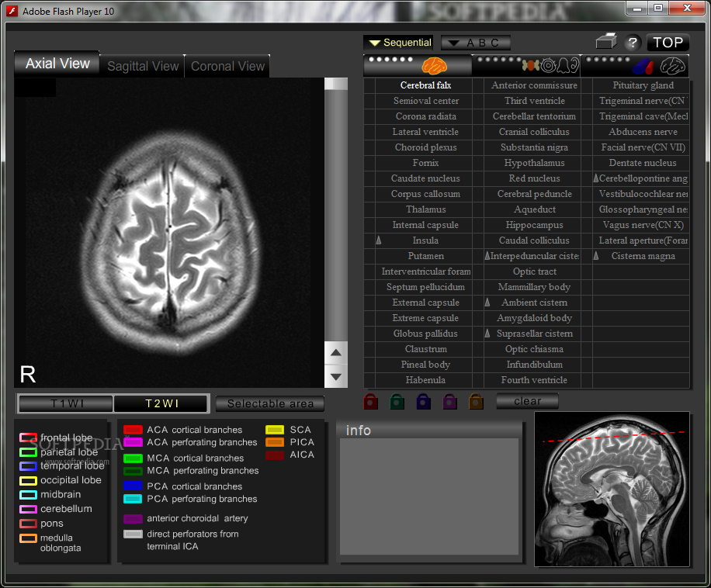
Task: Toggle the parietal lobe outline
Action: pyautogui.click(x=28, y=452)
